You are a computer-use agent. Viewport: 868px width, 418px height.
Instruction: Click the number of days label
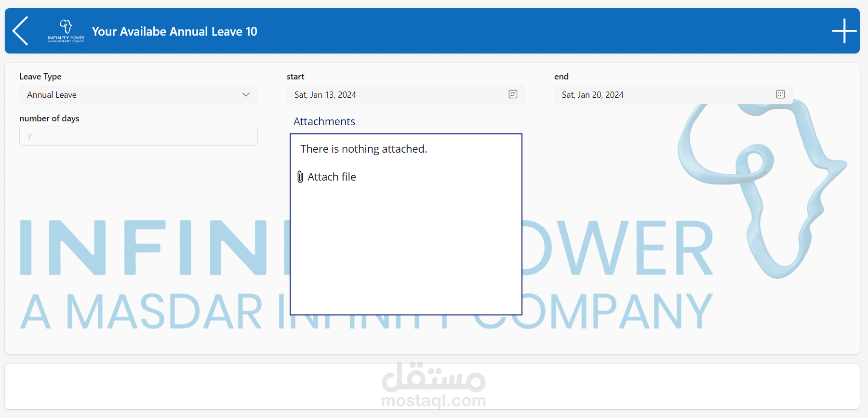49,118
